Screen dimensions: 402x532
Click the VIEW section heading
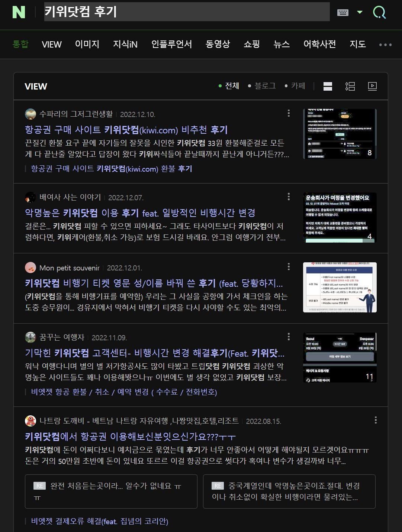point(36,87)
